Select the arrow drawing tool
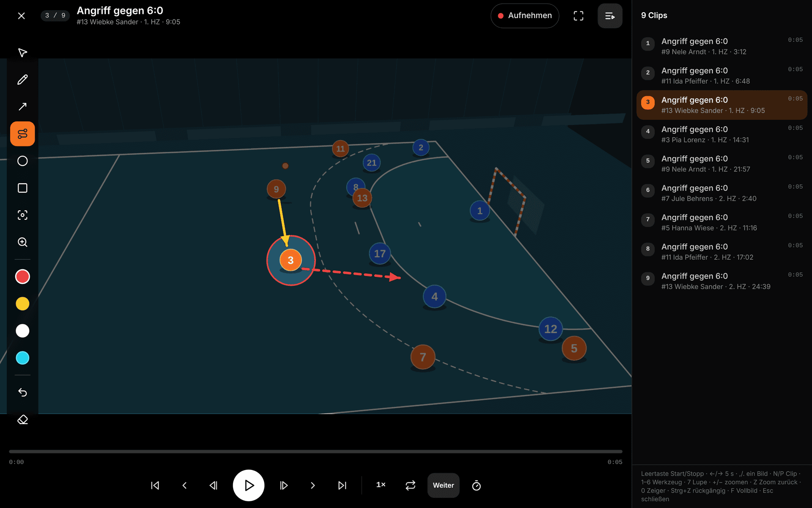812x508 pixels. tap(22, 107)
